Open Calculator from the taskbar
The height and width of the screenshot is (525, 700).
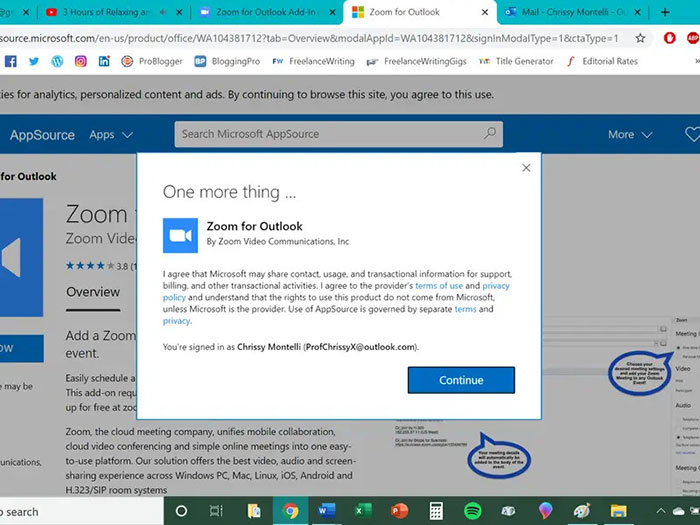[x=436, y=511]
